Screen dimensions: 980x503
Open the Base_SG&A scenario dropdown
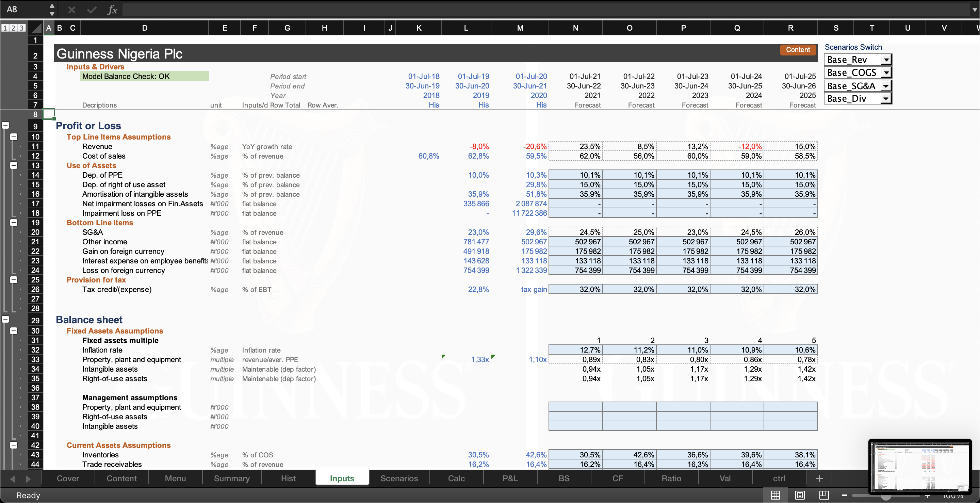pyautogui.click(x=886, y=86)
